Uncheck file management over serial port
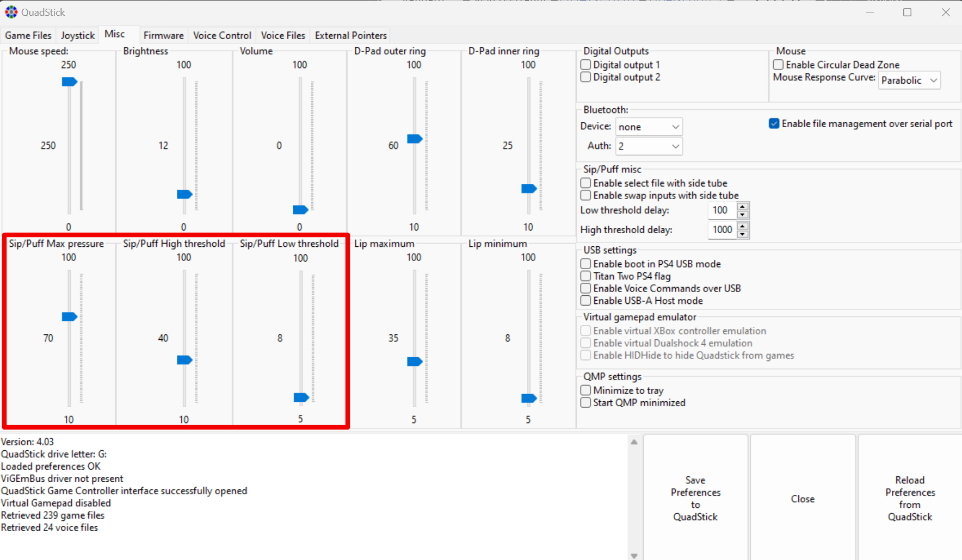Viewport: 962px width, 560px height. coord(774,124)
